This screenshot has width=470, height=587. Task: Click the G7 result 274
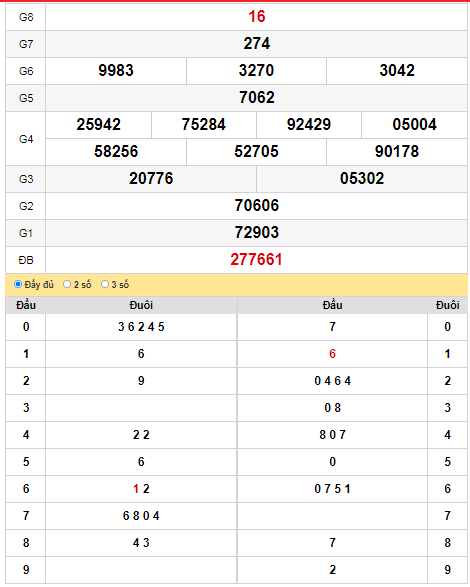(257, 43)
